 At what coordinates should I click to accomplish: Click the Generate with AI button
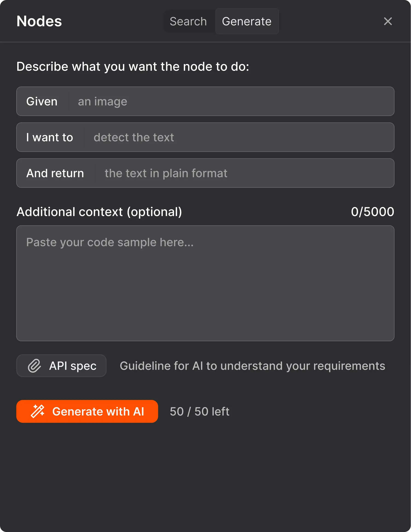pyautogui.click(x=87, y=411)
